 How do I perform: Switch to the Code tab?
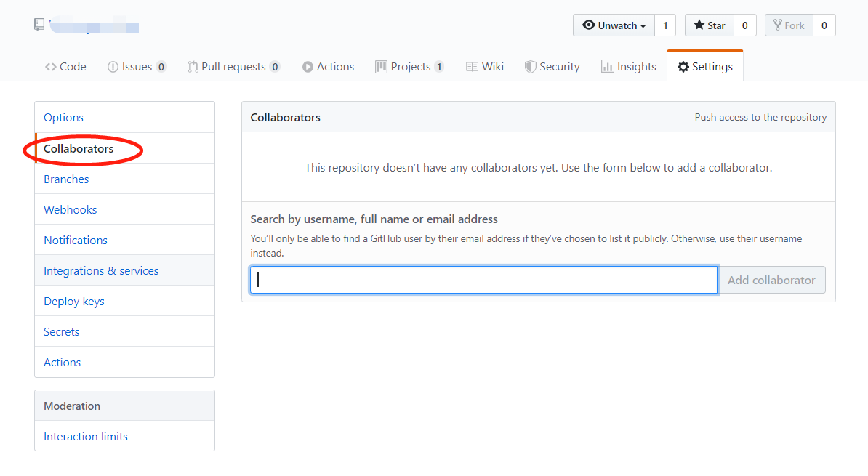pos(65,66)
